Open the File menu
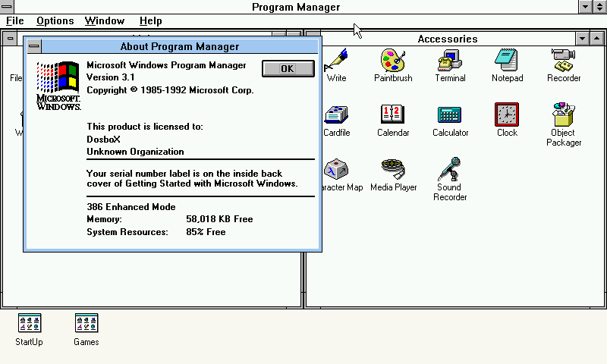This screenshot has width=607, height=364. click(x=15, y=21)
